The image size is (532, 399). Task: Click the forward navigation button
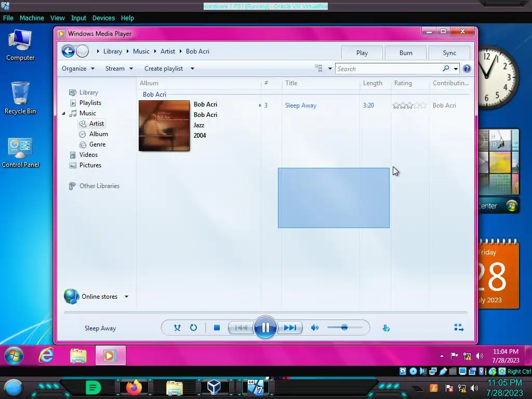[82, 51]
